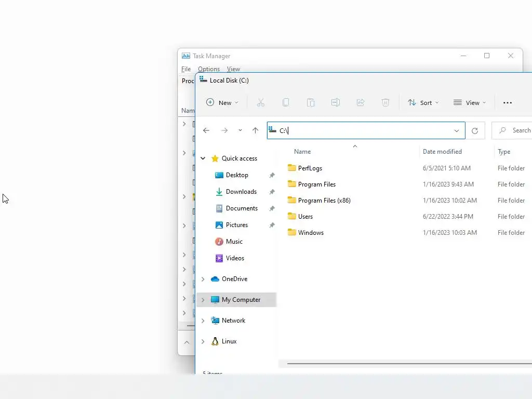This screenshot has width=532, height=399.
Task: Maximize the Task Manager window
Action: (486, 56)
